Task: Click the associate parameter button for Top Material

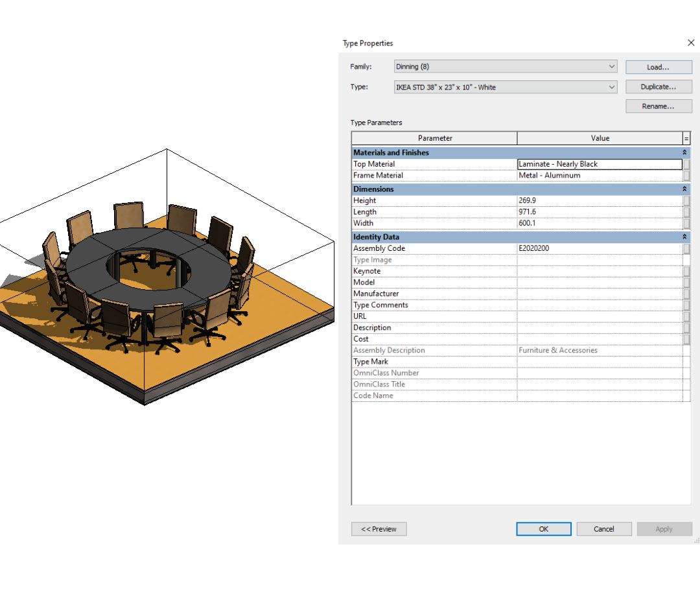Action: 686,164
